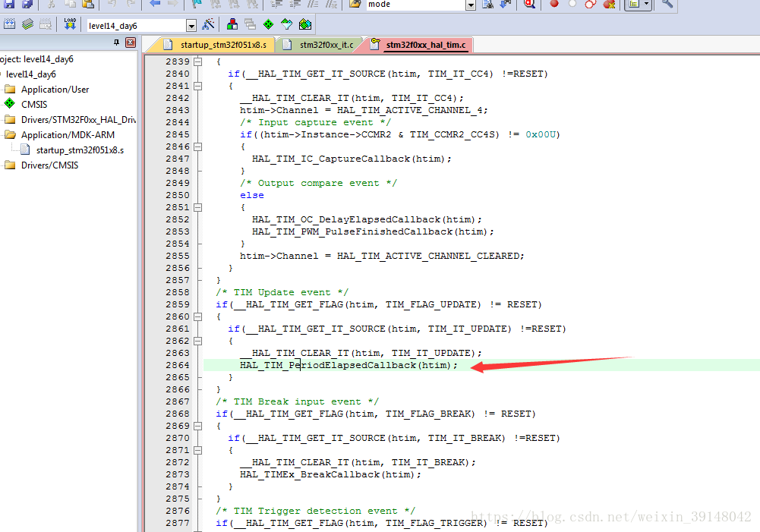Open the window layout dropdown arrow
Screen dimensions: 760x532
click(646, 4)
